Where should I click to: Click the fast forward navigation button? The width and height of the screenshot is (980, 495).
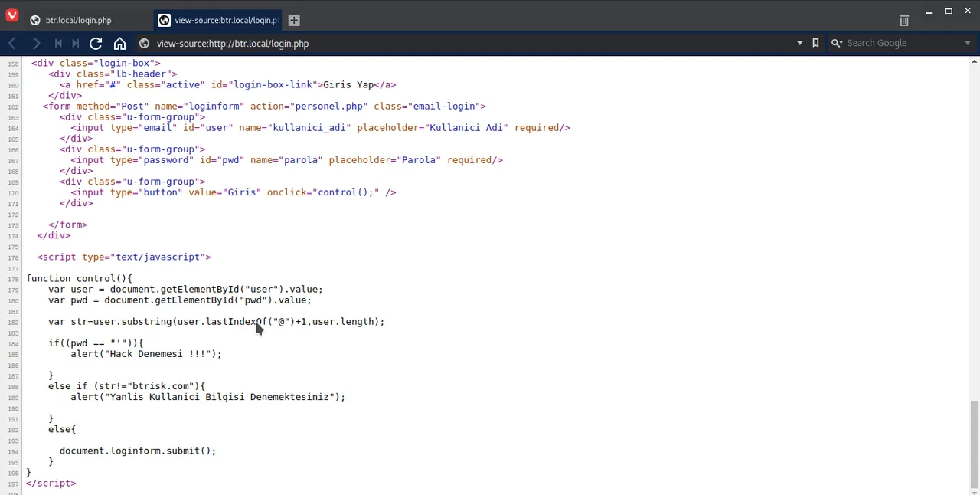click(75, 43)
